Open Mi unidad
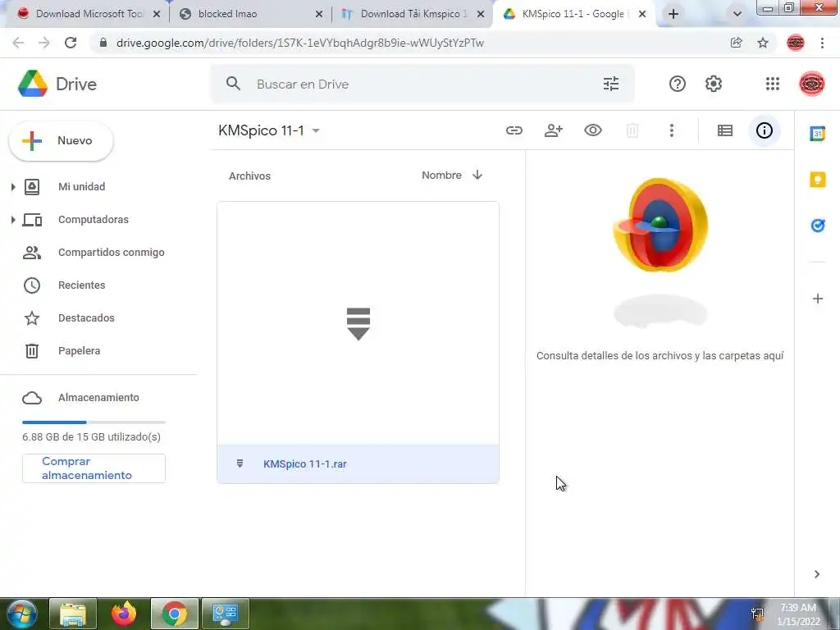840x630 pixels. pyautogui.click(x=81, y=186)
